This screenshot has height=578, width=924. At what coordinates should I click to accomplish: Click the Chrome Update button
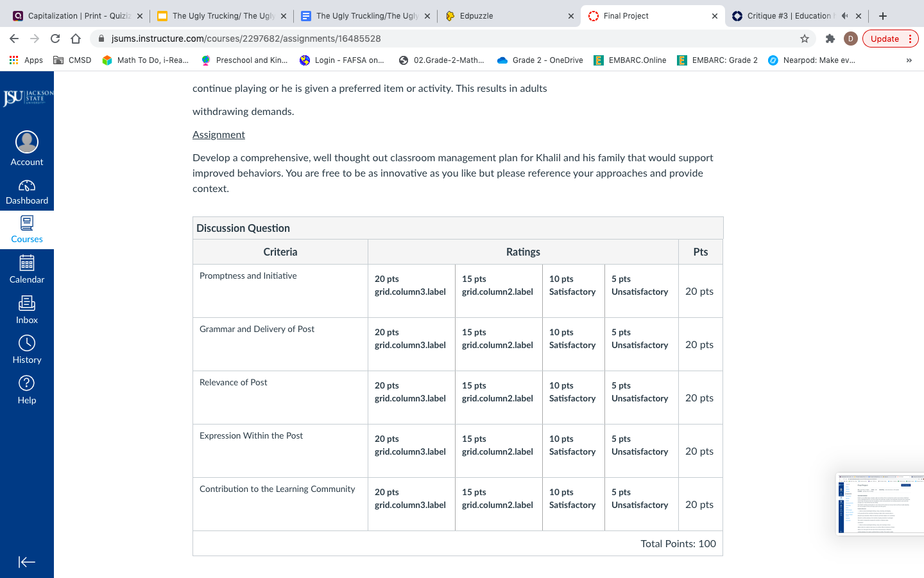(x=885, y=39)
